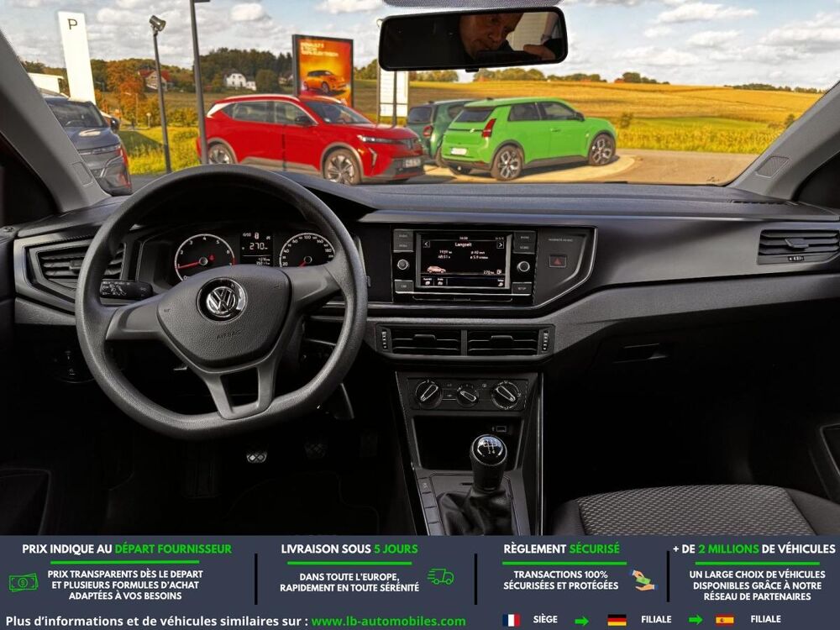Click the first 'FILIALE' label after the German flag

tap(656, 619)
